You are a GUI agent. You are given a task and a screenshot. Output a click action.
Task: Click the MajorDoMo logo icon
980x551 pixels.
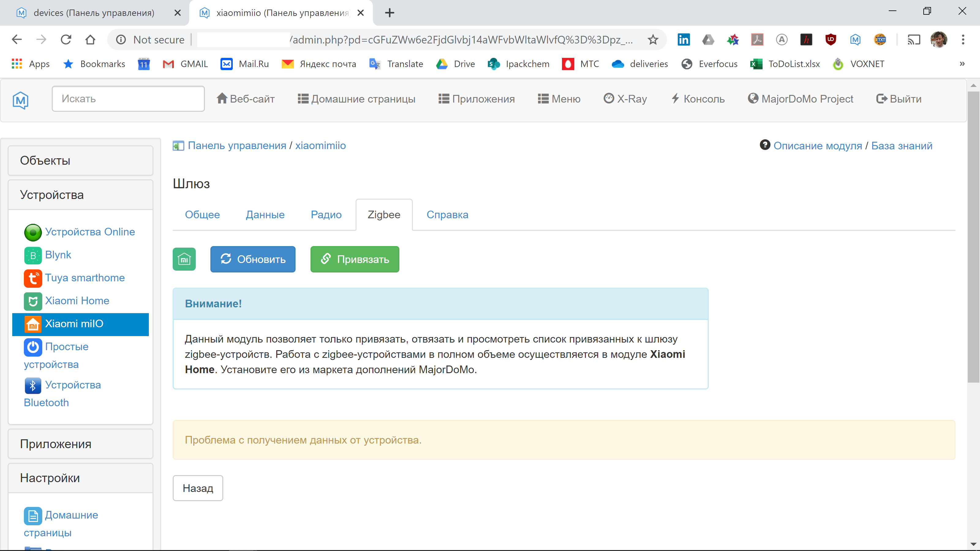pos(20,100)
